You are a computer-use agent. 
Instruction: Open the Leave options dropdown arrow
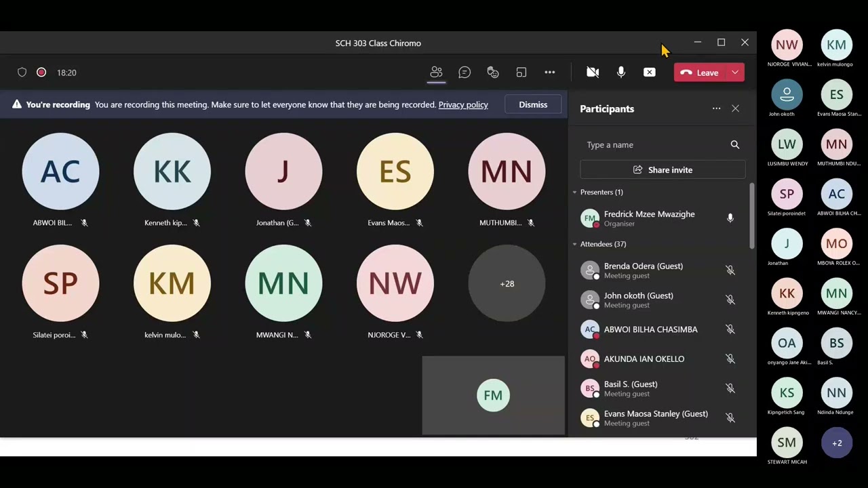735,73
